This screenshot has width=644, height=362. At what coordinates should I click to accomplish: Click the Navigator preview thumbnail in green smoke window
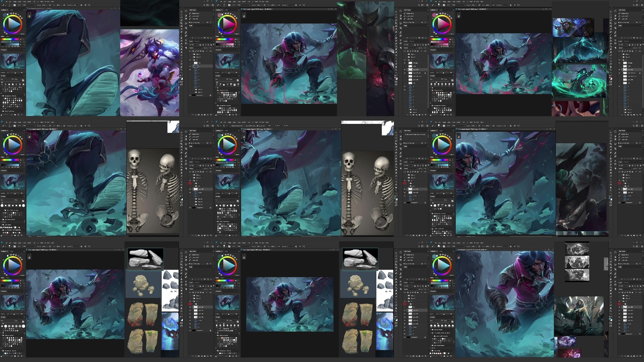point(227,61)
